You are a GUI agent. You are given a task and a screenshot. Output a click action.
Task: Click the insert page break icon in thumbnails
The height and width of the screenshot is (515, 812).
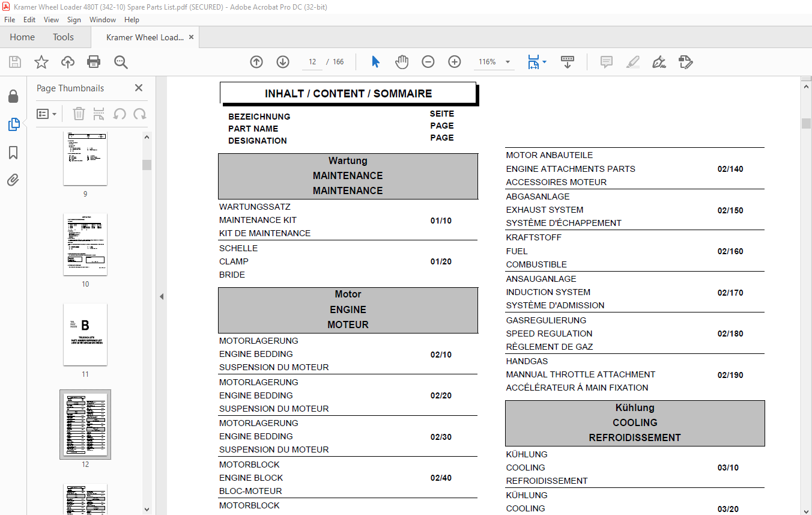click(99, 114)
